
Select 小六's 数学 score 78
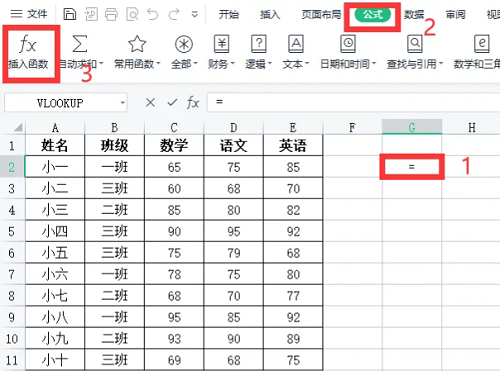click(174, 274)
